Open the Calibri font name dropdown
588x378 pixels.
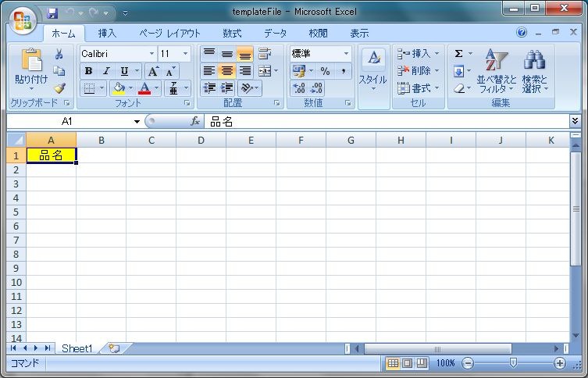(x=151, y=54)
